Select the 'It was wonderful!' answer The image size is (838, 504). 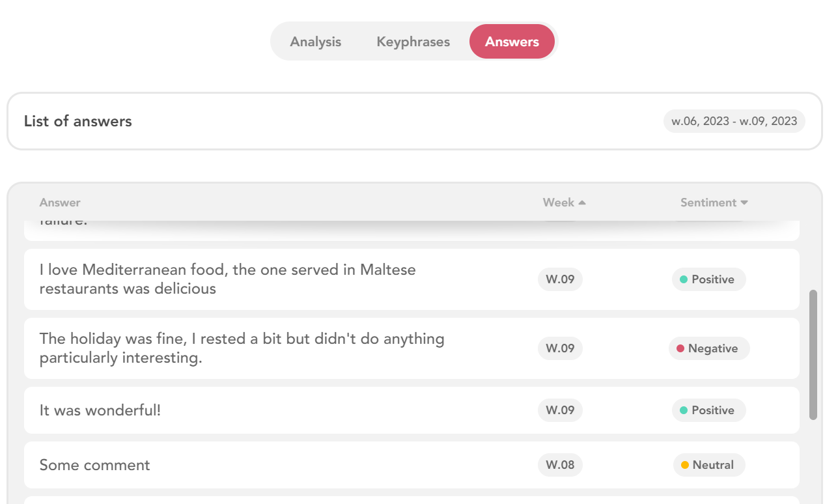coord(412,410)
